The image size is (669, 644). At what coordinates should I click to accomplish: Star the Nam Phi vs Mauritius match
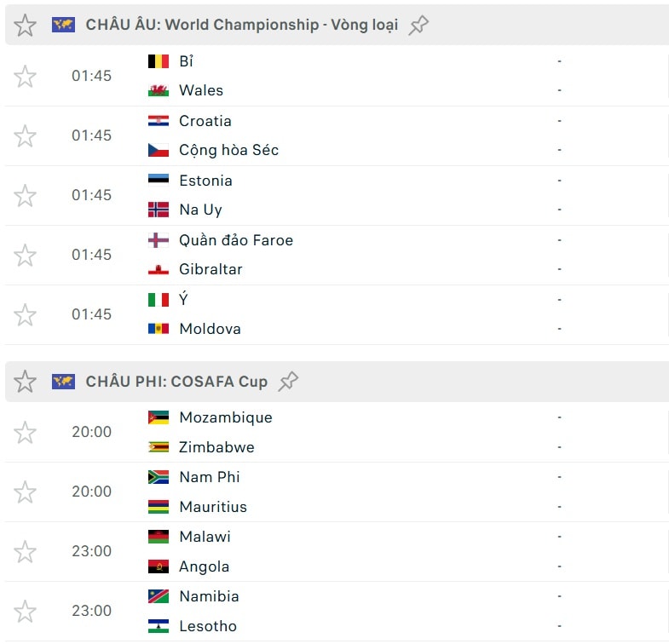coord(25,492)
